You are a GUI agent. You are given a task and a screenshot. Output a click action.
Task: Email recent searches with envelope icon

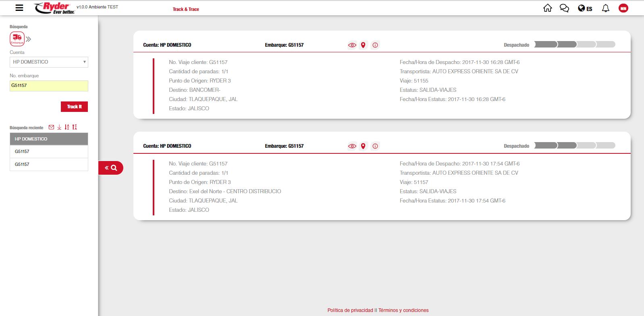click(x=51, y=127)
